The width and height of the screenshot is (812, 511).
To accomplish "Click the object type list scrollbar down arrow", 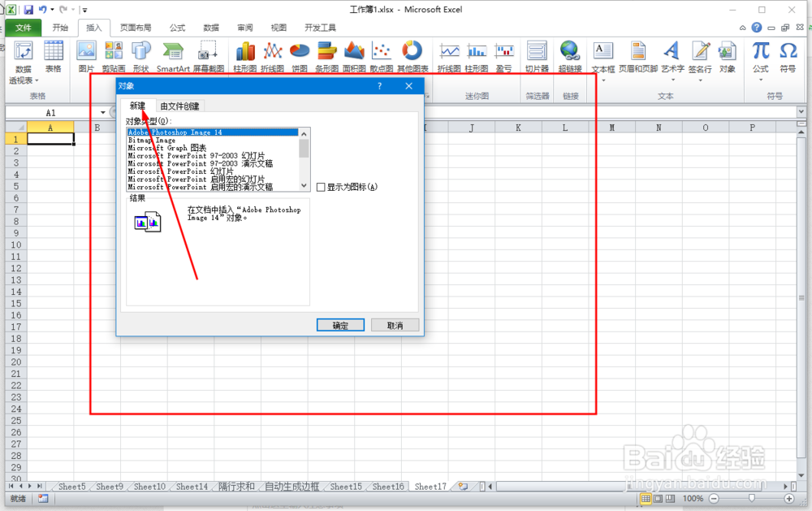I will [x=304, y=185].
